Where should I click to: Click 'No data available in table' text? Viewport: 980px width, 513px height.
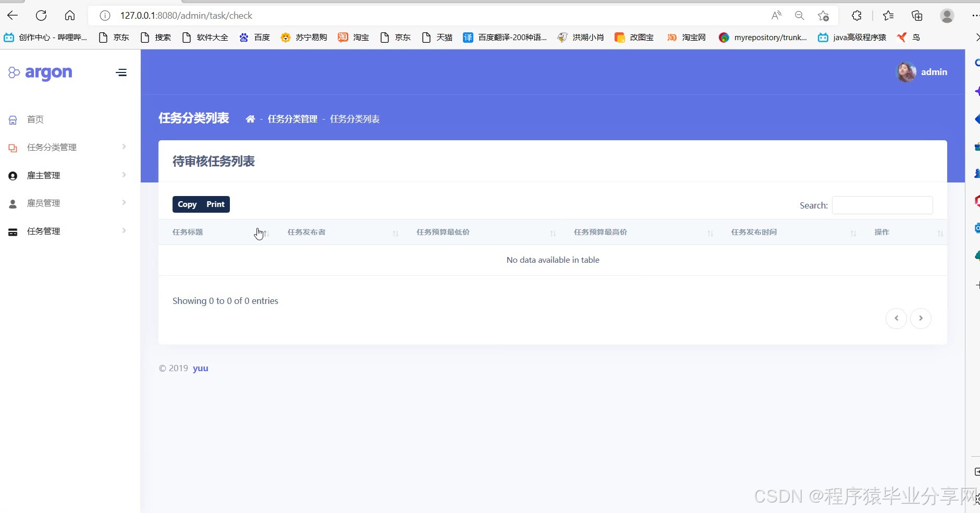pyautogui.click(x=553, y=260)
